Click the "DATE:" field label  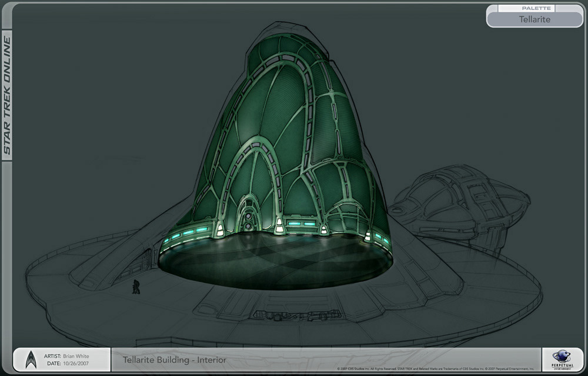(54, 364)
